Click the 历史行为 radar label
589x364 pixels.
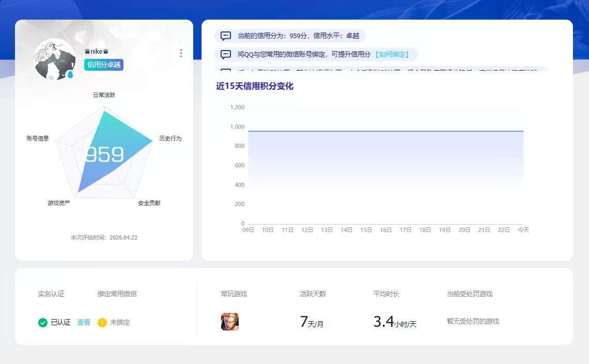coord(170,138)
